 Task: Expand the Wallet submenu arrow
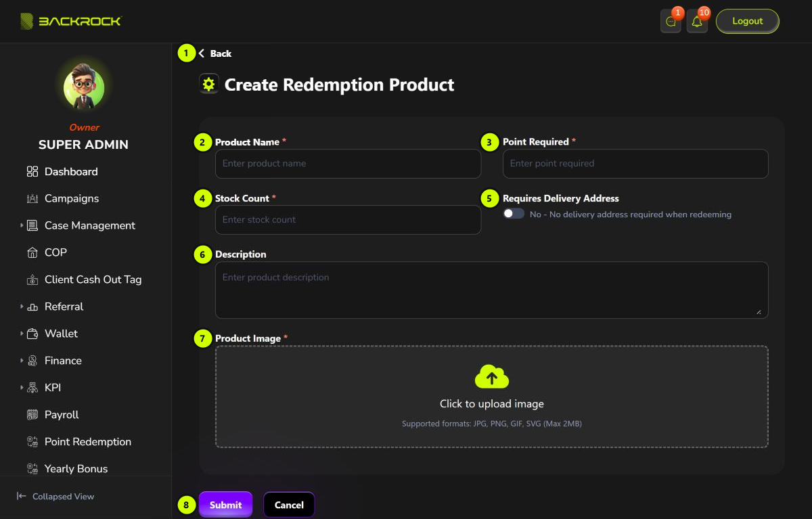point(22,334)
